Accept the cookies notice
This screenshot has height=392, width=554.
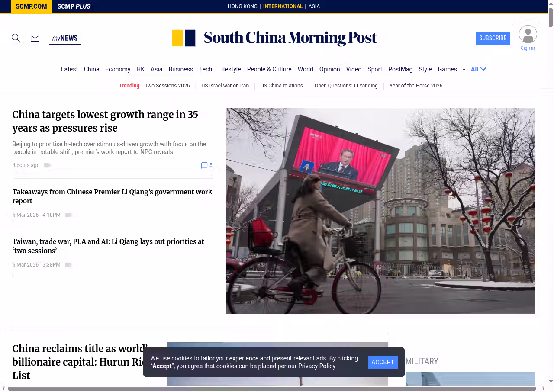point(383,362)
